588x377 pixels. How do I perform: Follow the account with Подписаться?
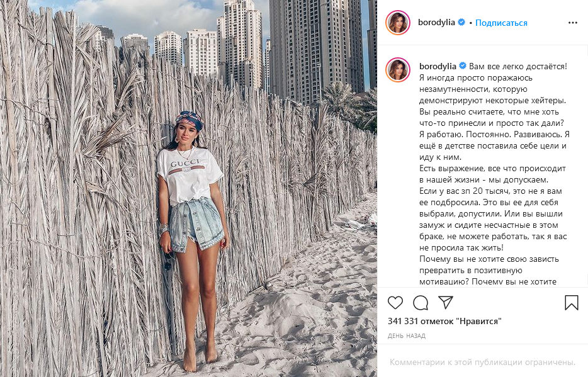(501, 23)
